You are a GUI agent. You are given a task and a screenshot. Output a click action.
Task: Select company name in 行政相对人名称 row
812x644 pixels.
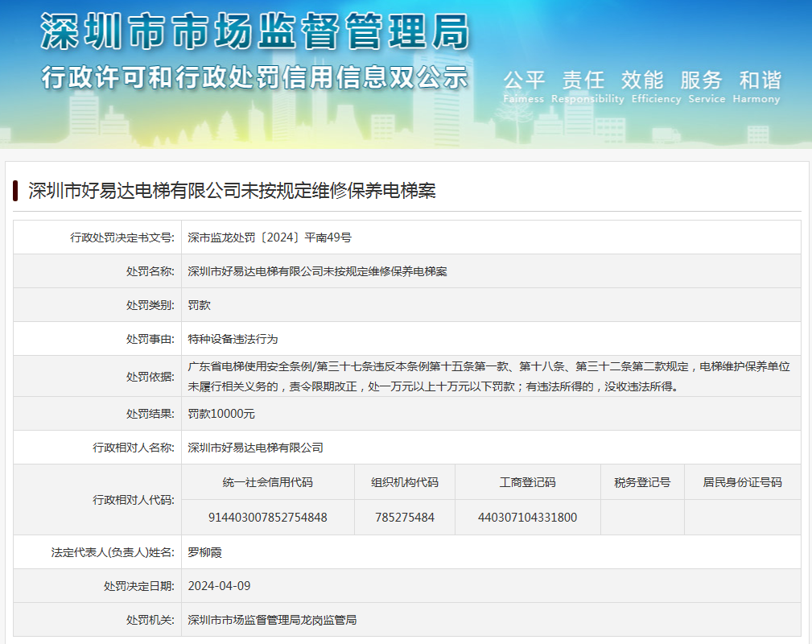coord(255,447)
